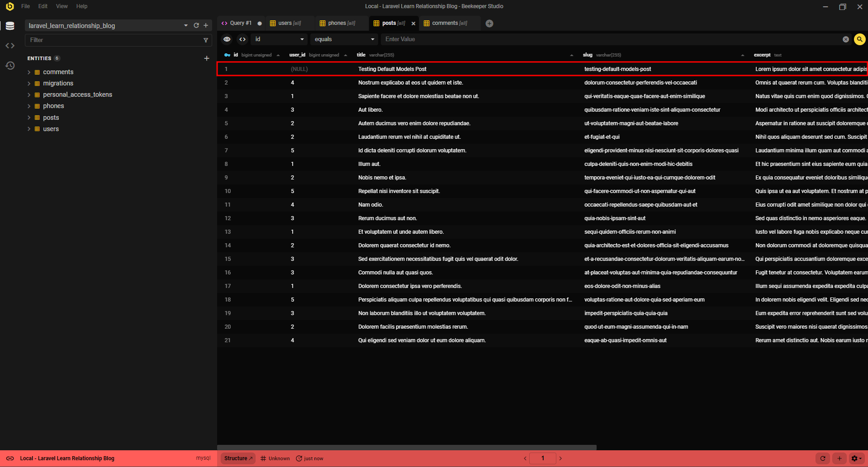Refresh the posts table data via bottom-right icon
Screen dimensions: 868x467
[822, 458]
